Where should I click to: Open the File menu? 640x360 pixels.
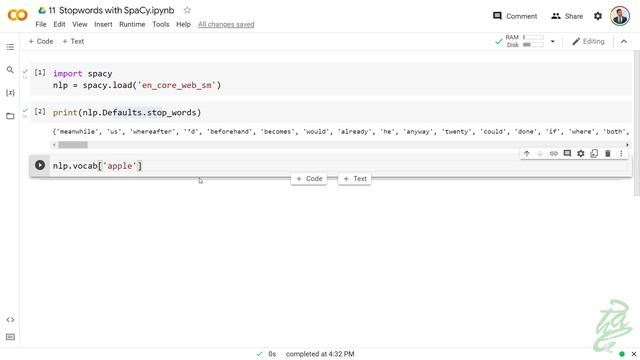(x=41, y=24)
